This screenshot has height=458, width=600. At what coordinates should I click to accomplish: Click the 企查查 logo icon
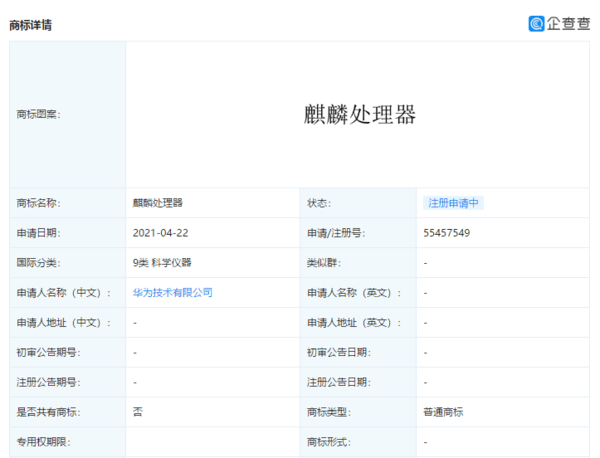click(537, 23)
